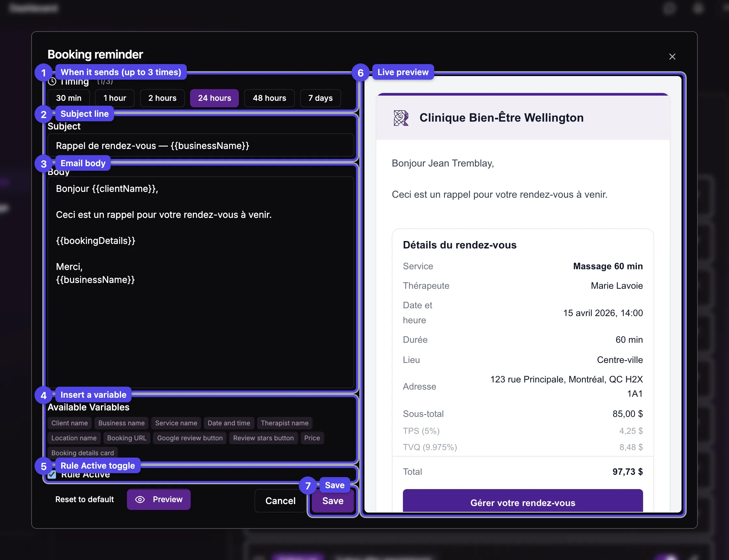Screen dimensions: 729x560
Task: Insert the Review stars button variable
Action: click(264, 438)
